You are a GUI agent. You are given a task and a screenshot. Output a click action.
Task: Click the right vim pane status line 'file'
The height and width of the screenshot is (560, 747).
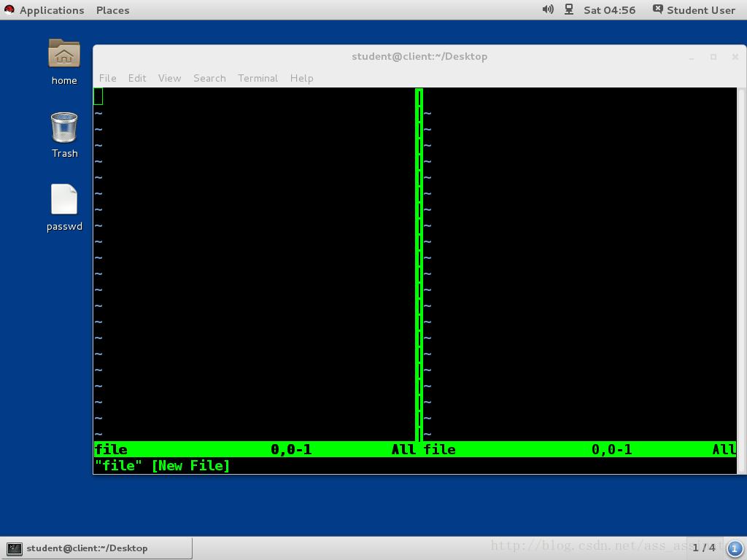point(579,449)
